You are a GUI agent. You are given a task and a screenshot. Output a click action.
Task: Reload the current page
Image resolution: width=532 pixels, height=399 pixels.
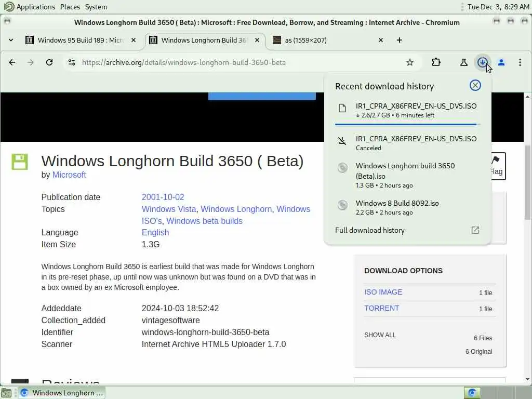(x=49, y=62)
